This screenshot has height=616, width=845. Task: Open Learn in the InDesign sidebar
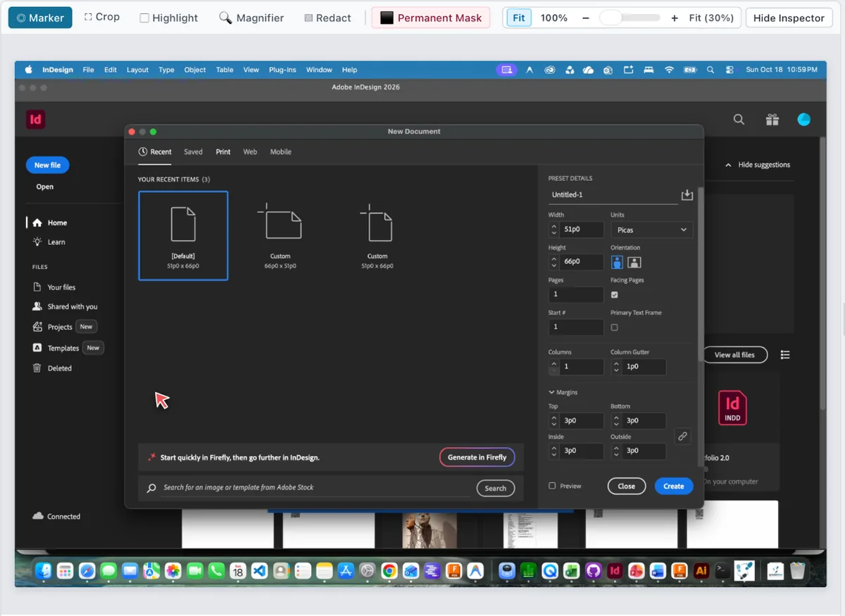tap(49, 242)
